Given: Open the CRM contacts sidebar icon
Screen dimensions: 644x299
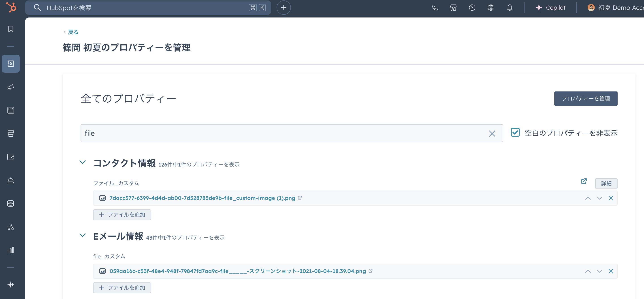Looking at the screenshot, I should pos(11,64).
